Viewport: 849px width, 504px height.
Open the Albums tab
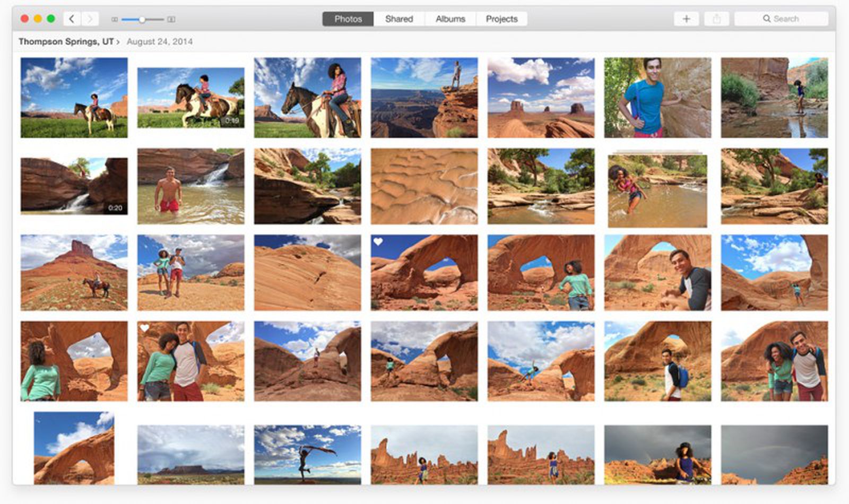tap(449, 19)
